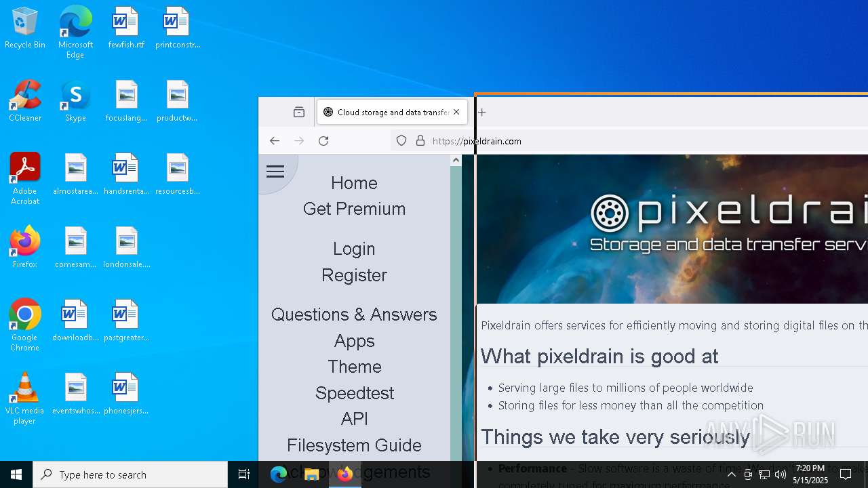Close the Cloud storage tab
Viewport: 868px width, 488px height.
click(x=456, y=112)
